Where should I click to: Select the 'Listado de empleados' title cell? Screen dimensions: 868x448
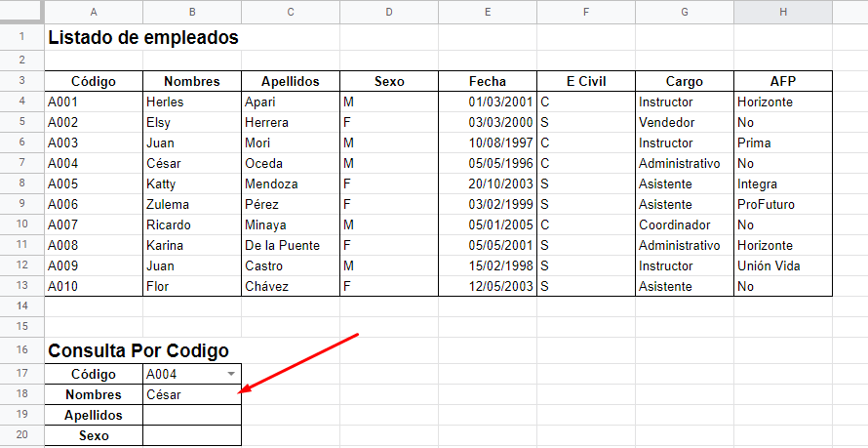[x=142, y=39]
